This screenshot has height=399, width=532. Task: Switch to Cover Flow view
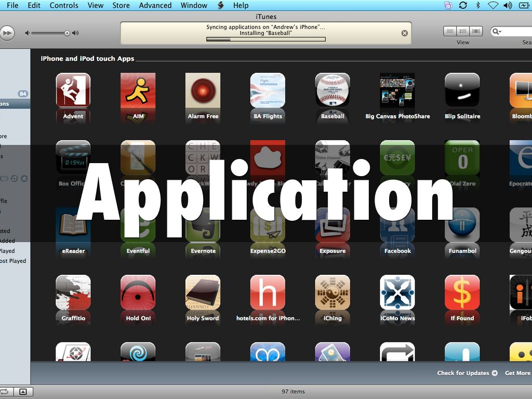[476, 32]
